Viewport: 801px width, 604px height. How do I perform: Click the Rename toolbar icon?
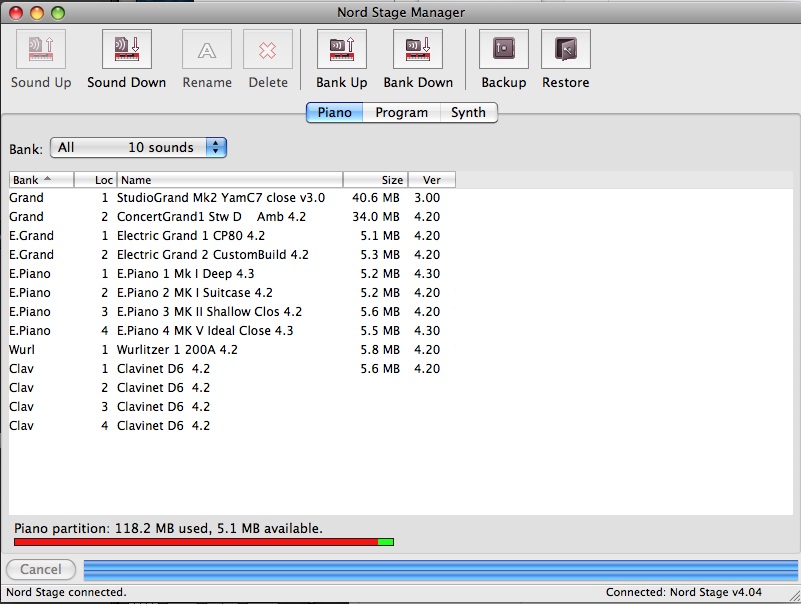[207, 50]
